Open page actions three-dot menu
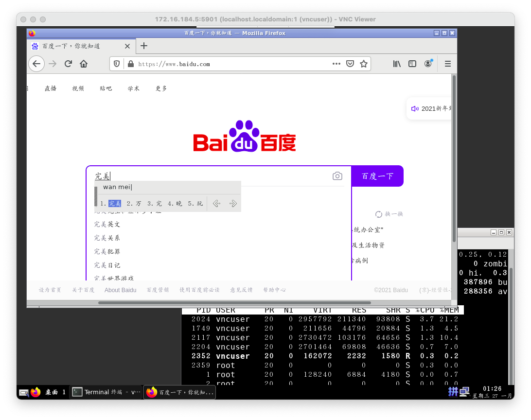This screenshot has height=420, width=531. 336,64
